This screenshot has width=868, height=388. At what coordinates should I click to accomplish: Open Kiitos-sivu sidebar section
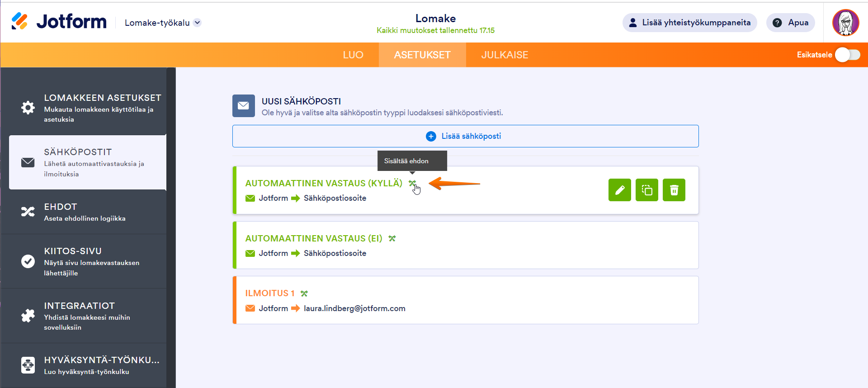[x=88, y=261]
